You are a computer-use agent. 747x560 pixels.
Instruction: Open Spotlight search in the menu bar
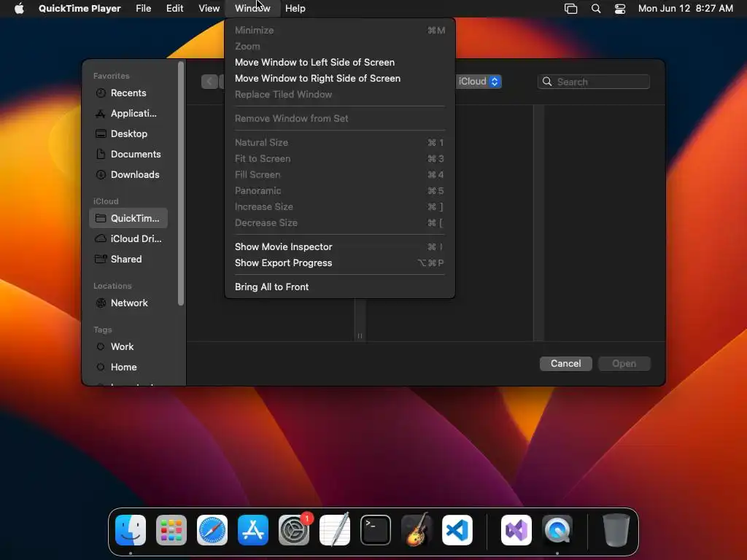click(x=595, y=8)
